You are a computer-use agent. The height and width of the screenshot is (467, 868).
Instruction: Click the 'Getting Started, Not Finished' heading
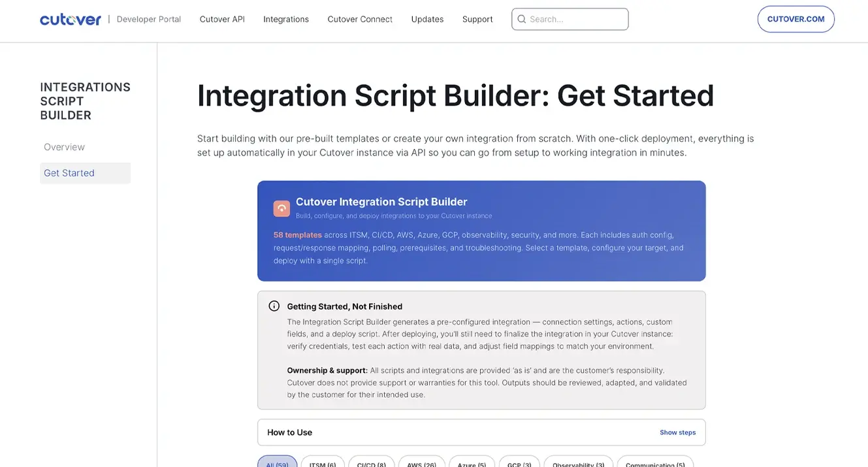345,306
